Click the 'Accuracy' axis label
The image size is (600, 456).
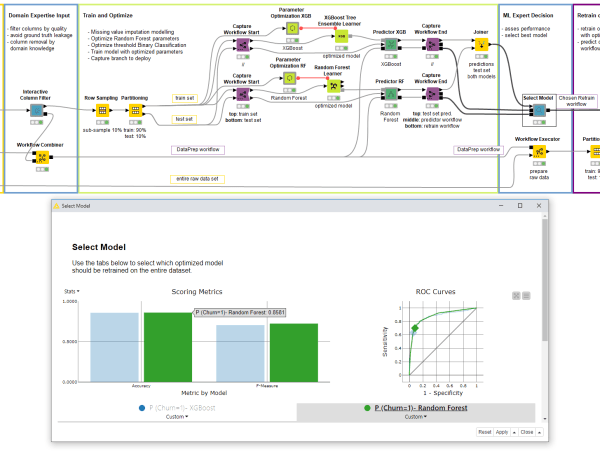coord(141,386)
